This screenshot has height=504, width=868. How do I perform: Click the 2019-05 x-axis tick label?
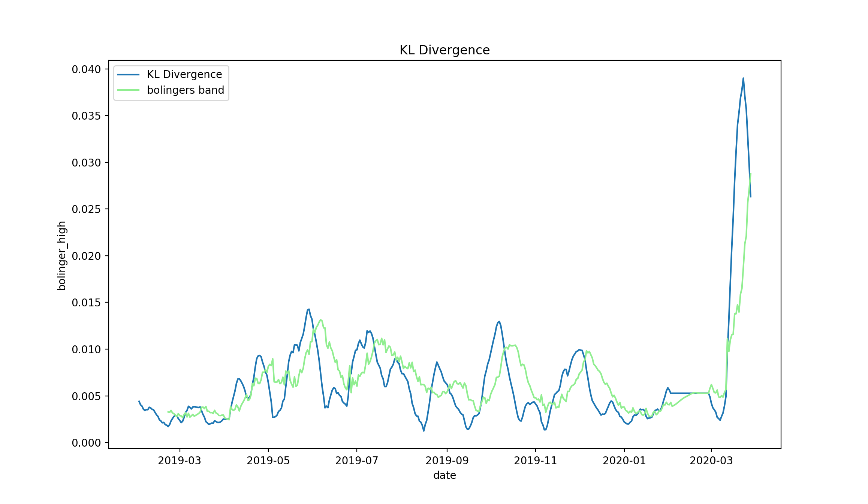pyautogui.click(x=268, y=461)
